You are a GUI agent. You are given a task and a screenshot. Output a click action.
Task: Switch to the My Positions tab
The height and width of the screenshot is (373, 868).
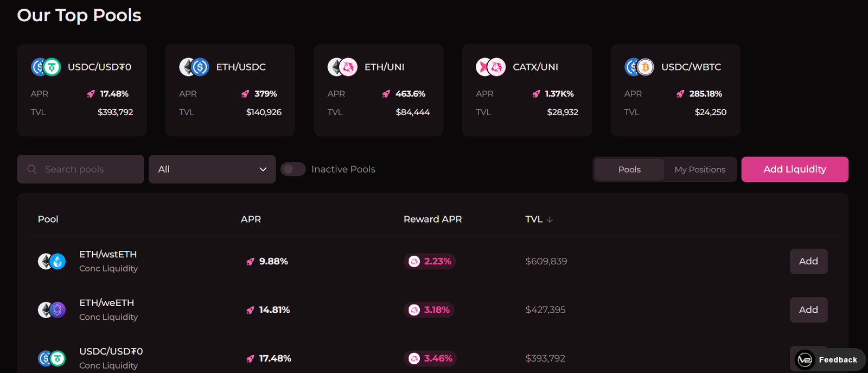click(700, 169)
